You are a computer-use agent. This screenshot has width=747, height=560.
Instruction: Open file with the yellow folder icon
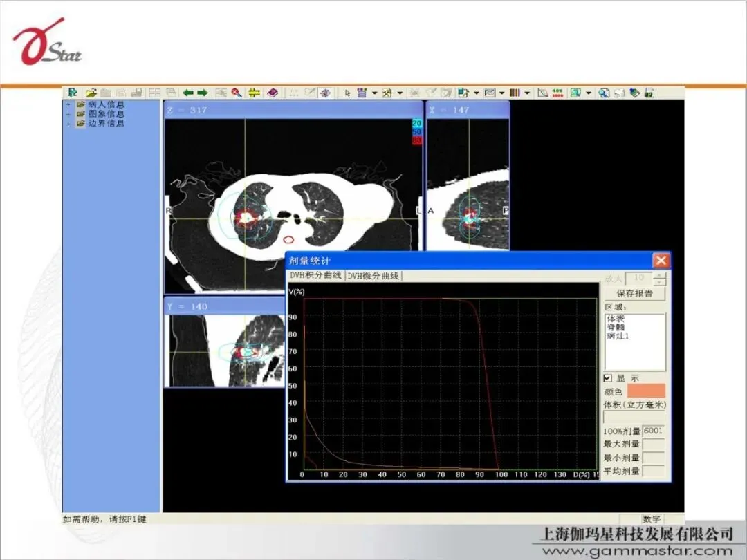[x=91, y=93]
